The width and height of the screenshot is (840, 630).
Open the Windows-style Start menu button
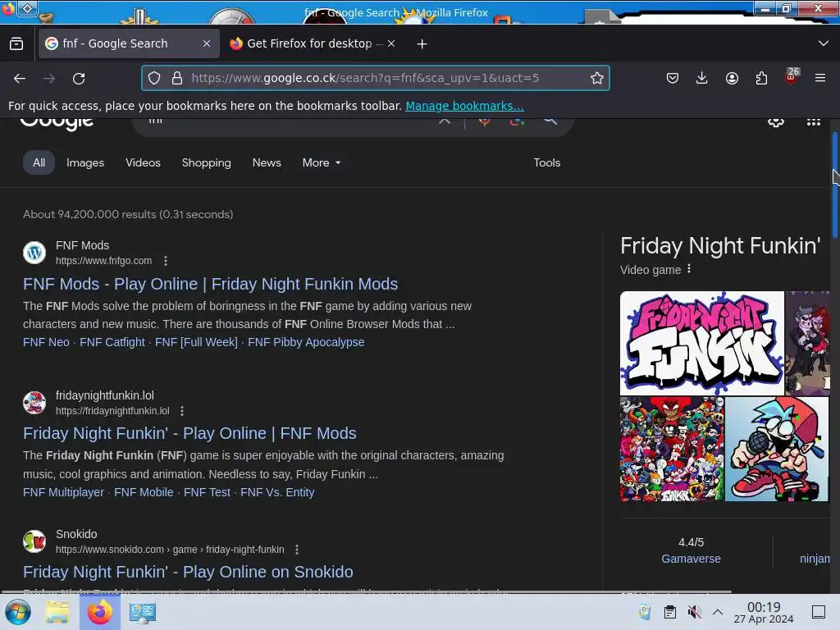[x=18, y=612]
